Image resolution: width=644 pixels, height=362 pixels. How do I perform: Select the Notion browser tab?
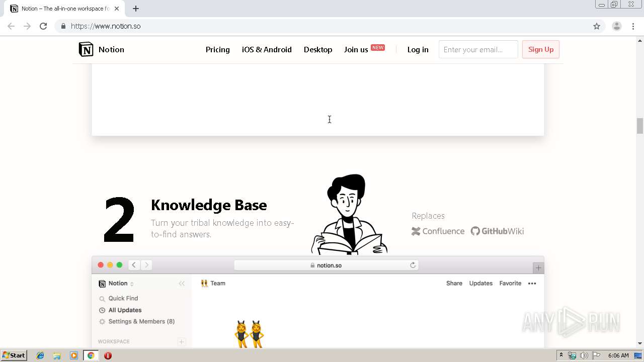tap(64, 9)
